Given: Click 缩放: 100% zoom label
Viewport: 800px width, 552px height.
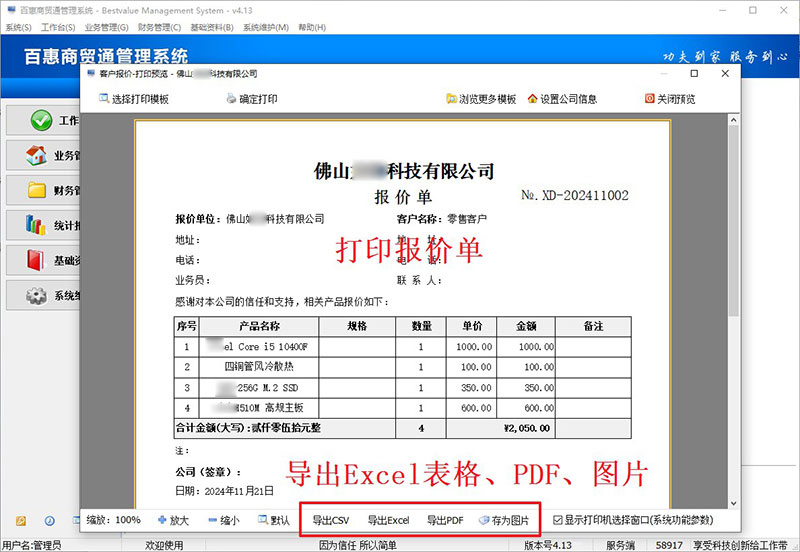Looking at the screenshot, I should pos(113,520).
